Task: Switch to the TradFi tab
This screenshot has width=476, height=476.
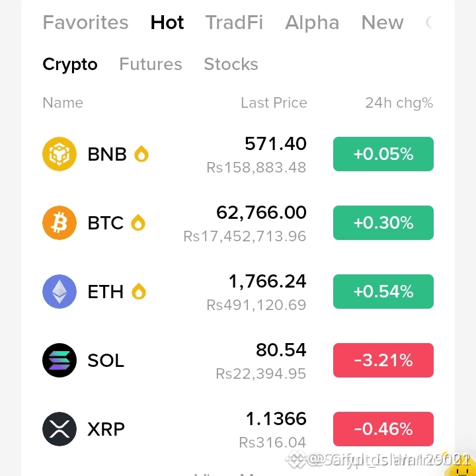Action: [x=234, y=22]
